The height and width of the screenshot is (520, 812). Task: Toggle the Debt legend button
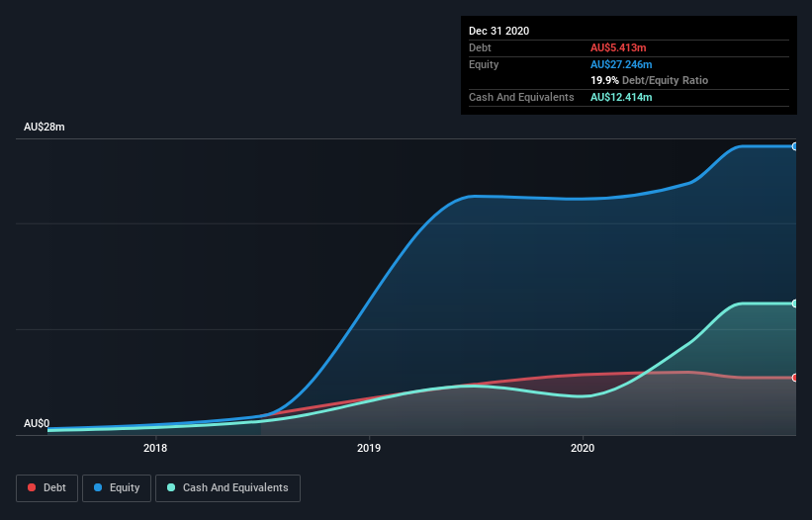pyautogui.click(x=47, y=488)
